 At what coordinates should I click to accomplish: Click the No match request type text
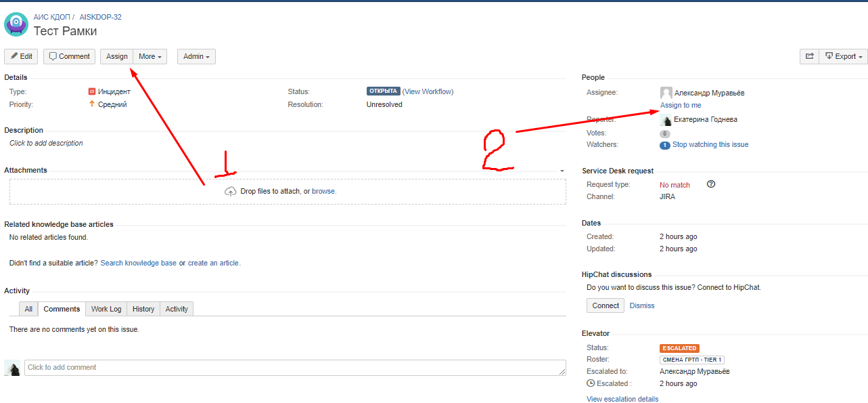pyautogui.click(x=675, y=186)
